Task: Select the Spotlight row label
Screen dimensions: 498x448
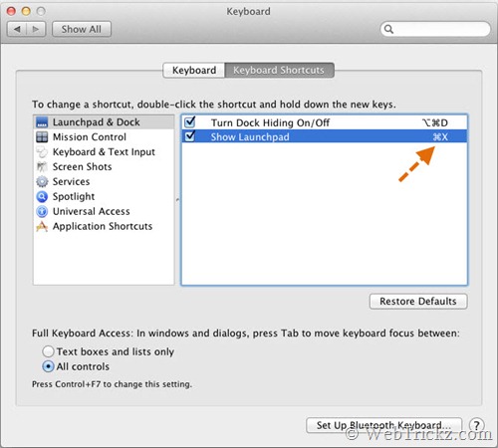Action: (x=74, y=196)
